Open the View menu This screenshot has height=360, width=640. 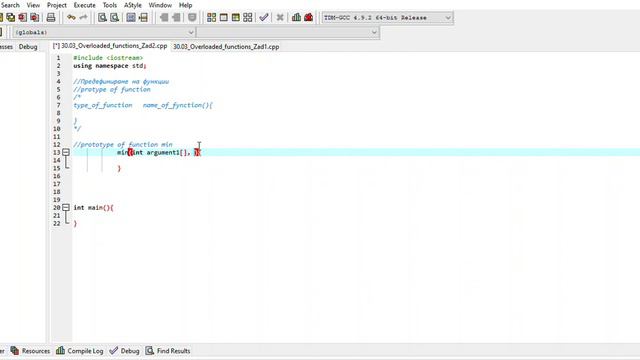point(33,5)
